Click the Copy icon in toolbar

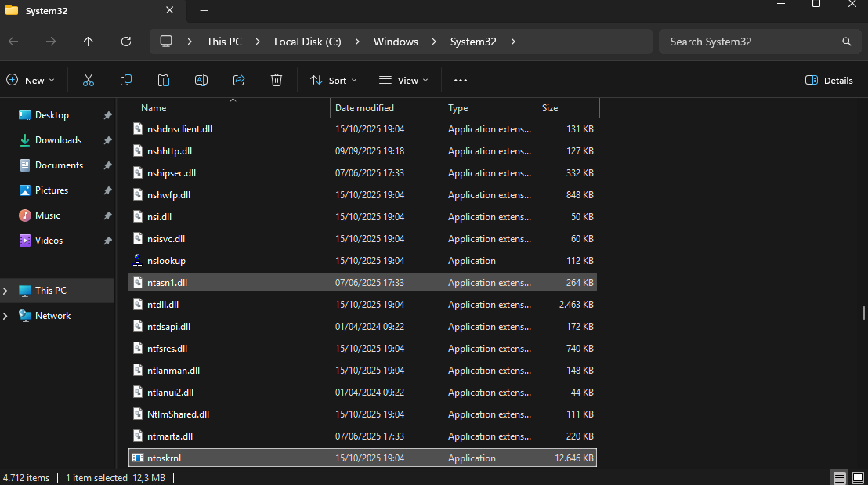[x=125, y=80]
